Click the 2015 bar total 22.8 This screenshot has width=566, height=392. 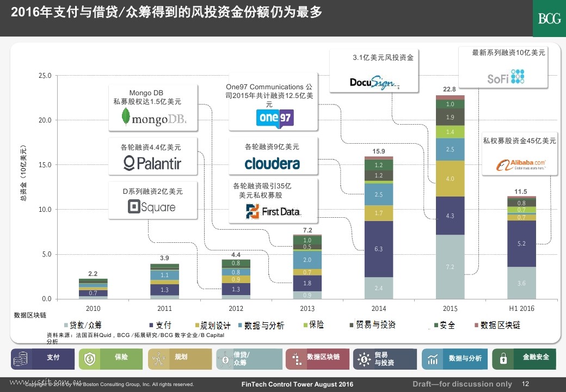[x=450, y=89]
